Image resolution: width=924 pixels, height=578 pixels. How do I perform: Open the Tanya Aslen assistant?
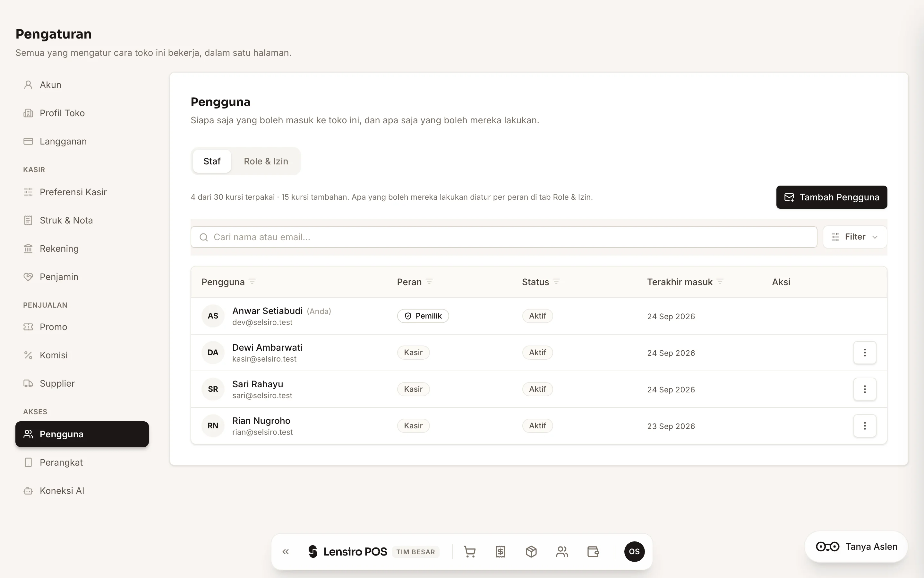[x=856, y=547]
